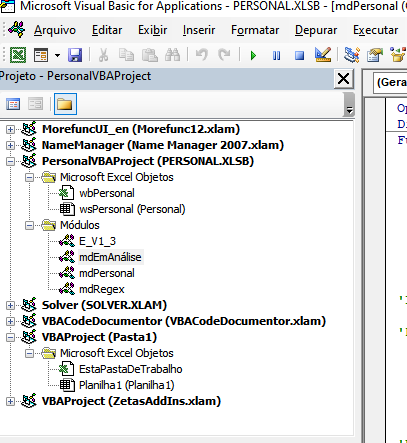
Task: Click the View Microsoft Excel toolbar icon
Action: pos(18,55)
